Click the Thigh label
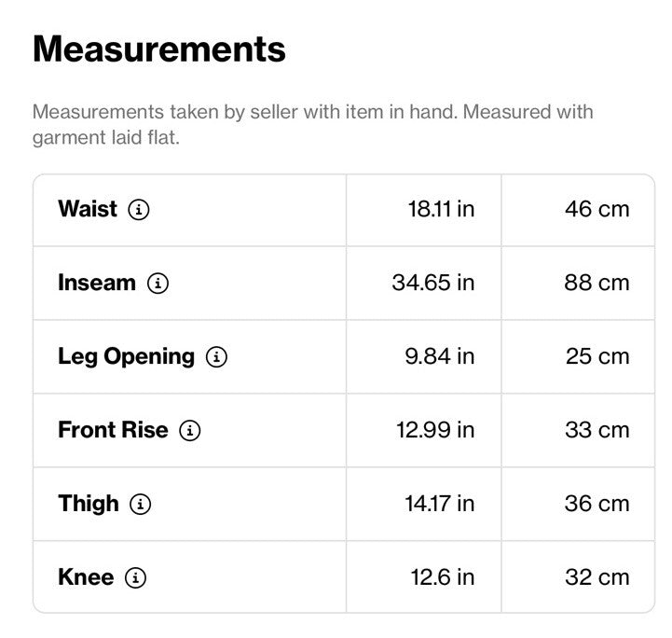The width and height of the screenshot is (672, 638). 89,504
